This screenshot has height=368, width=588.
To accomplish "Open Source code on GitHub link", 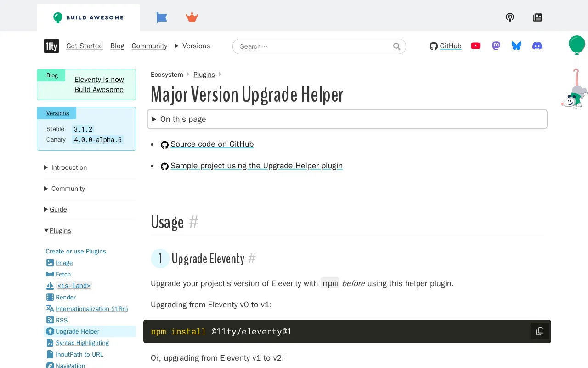I will point(212,144).
